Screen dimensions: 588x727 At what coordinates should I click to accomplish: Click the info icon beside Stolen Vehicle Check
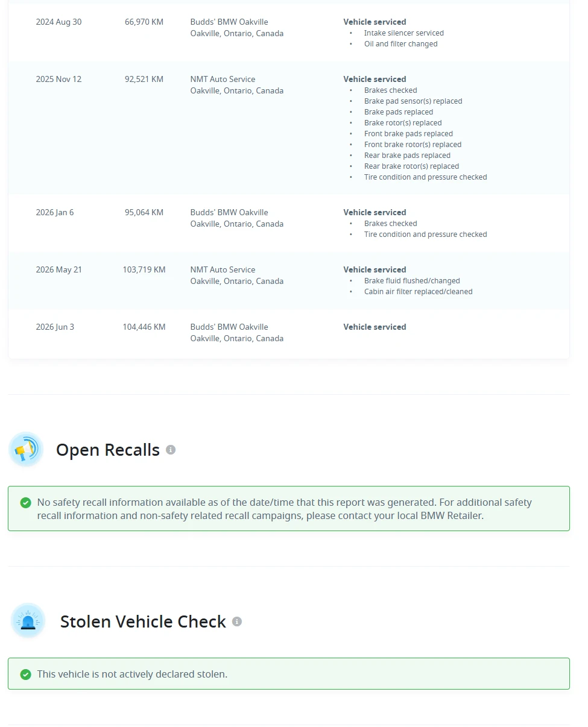click(x=237, y=622)
